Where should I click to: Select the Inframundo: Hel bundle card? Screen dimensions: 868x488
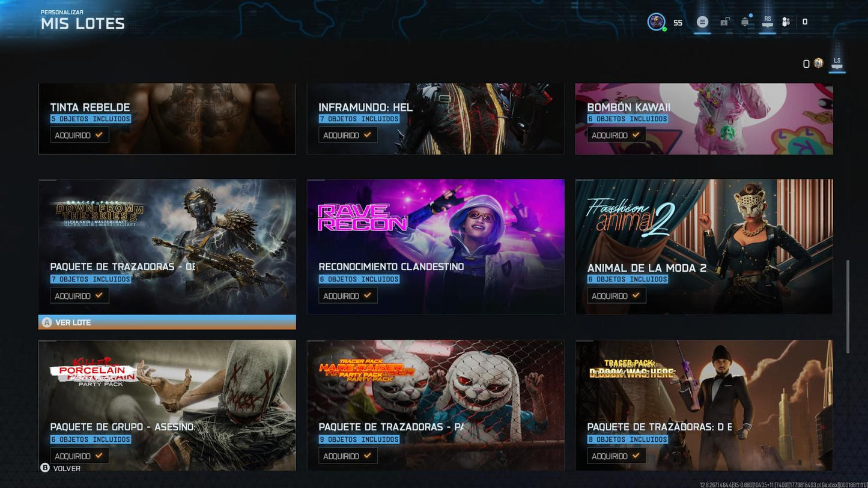[x=436, y=119]
